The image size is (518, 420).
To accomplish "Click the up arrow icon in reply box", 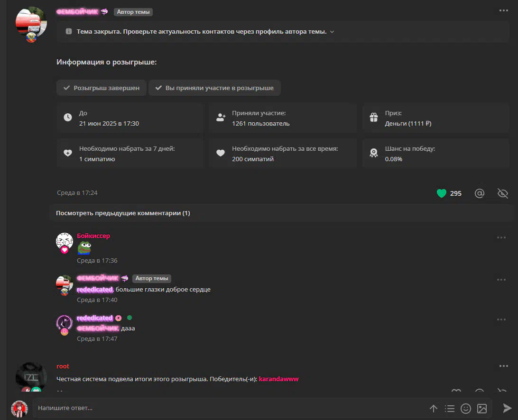I will pyautogui.click(x=434, y=409).
